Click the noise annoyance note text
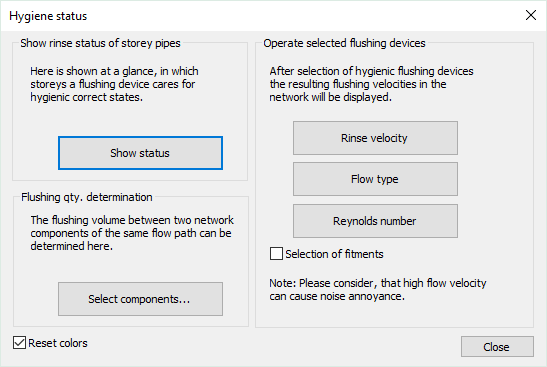This screenshot has height=367, width=547. 377,290
